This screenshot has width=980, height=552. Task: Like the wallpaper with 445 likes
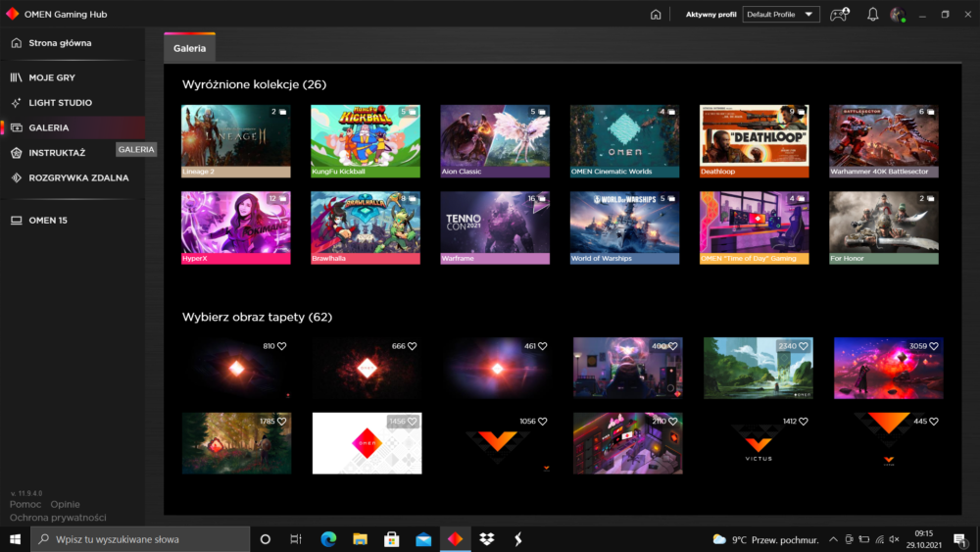(x=934, y=422)
